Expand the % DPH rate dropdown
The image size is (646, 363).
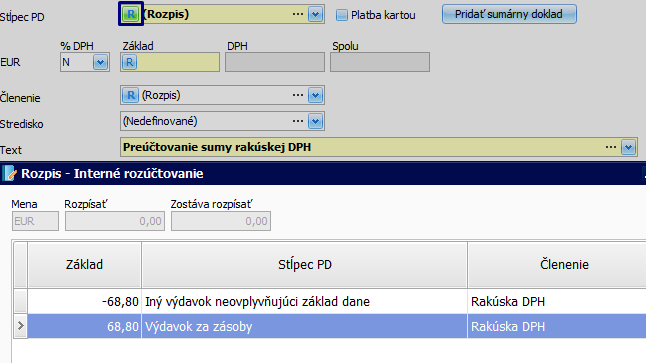(x=100, y=62)
